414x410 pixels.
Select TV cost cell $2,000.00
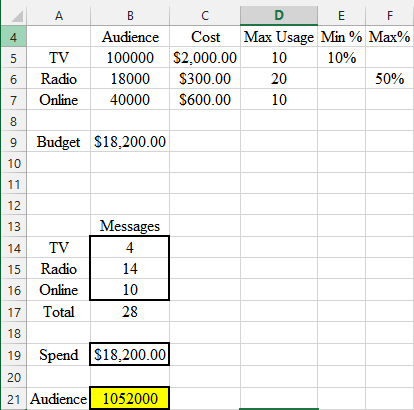coord(205,58)
